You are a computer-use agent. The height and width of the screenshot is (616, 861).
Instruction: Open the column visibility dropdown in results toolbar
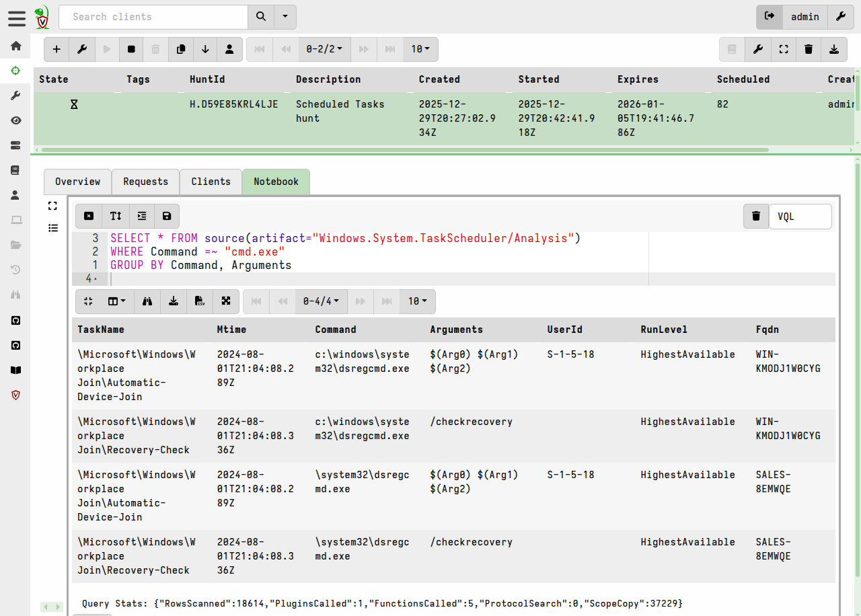coord(117,301)
